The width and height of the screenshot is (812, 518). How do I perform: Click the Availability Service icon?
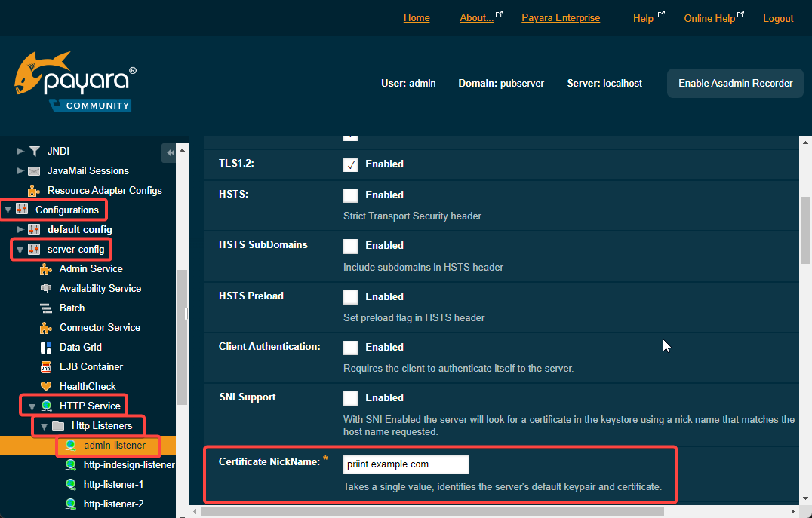click(46, 289)
